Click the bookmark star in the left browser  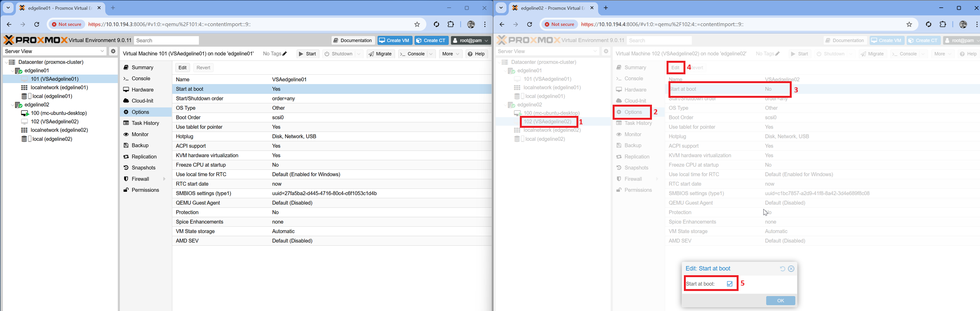tap(417, 24)
